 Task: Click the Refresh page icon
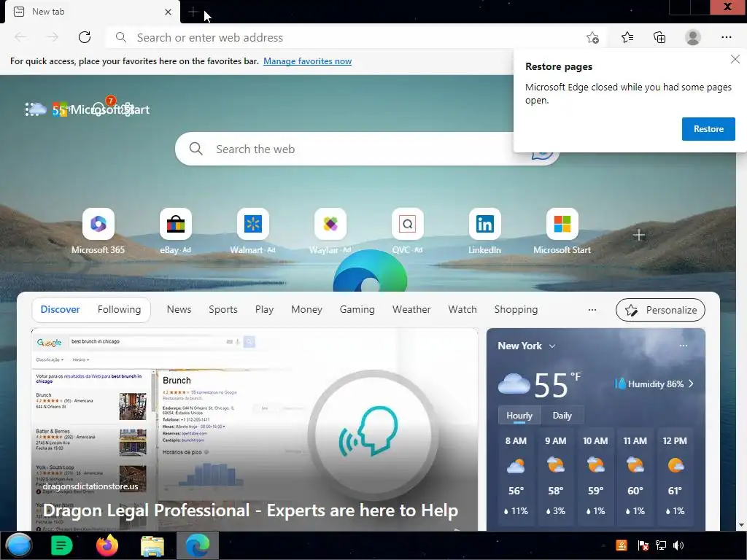pos(85,37)
